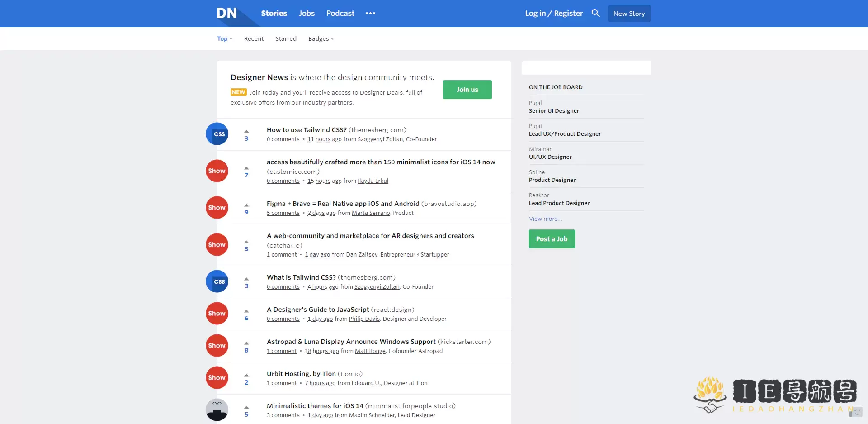868x424 pixels.
Task: Open What is Tailwind CSS story
Action: point(301,277)
